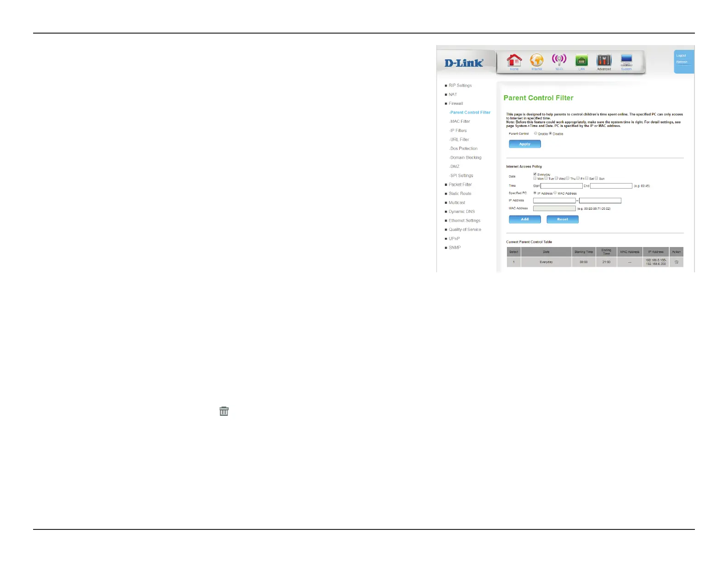
Task: Select MAC Address for Specified PC
Action: click(x=555, y=193)
